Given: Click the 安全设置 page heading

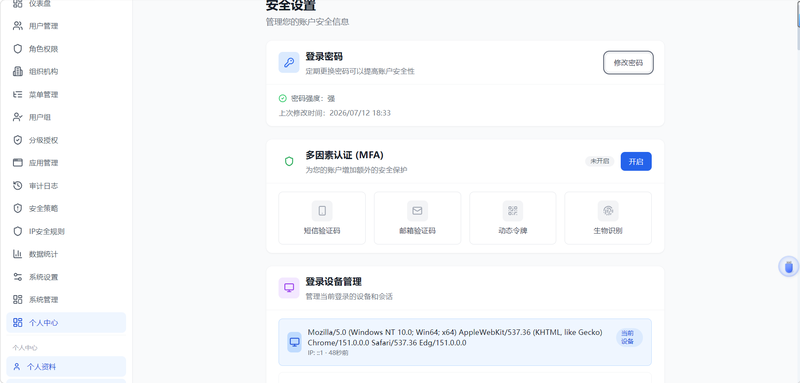Looking at the screenshot, I should point(291,6).
